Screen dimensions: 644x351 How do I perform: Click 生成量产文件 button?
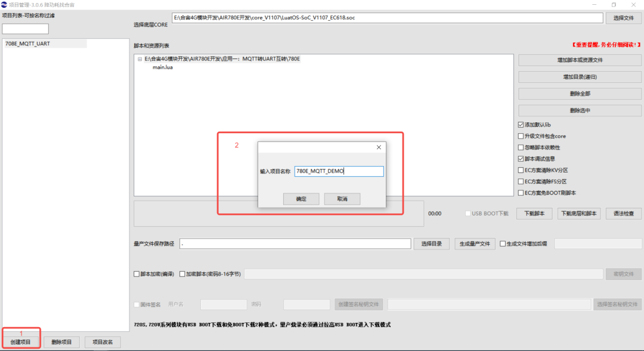pos(475,244)
